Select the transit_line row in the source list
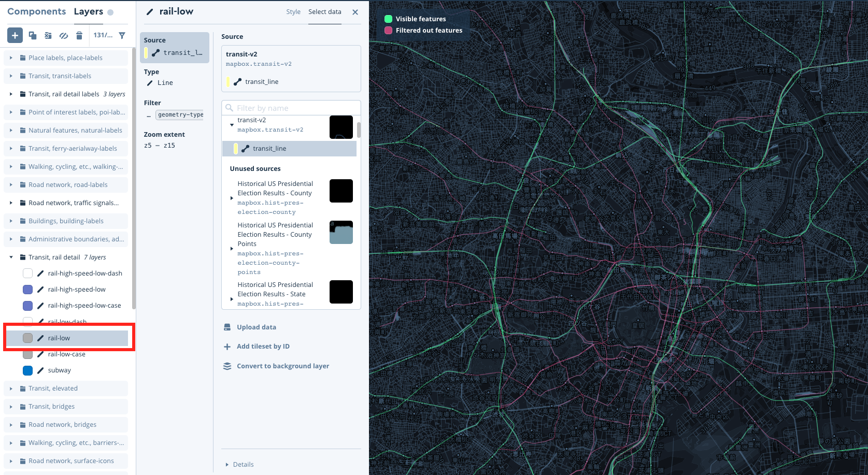Image resolution: width=868 pixels, height=475 pixels. (x=289, y=149)
